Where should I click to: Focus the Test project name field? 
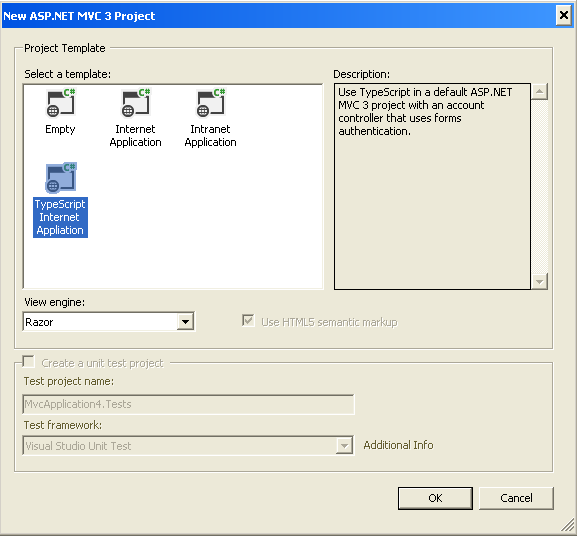click(188, 404)
